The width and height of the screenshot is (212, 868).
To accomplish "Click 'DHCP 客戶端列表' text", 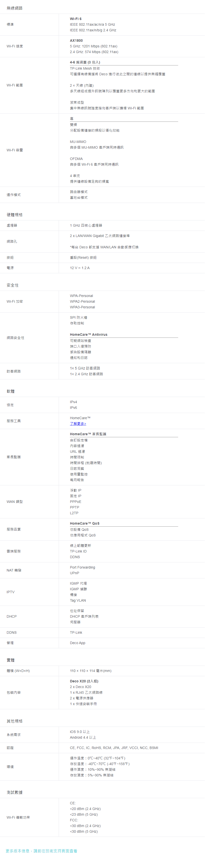I will pyautogui.click(x=84, y=616).
